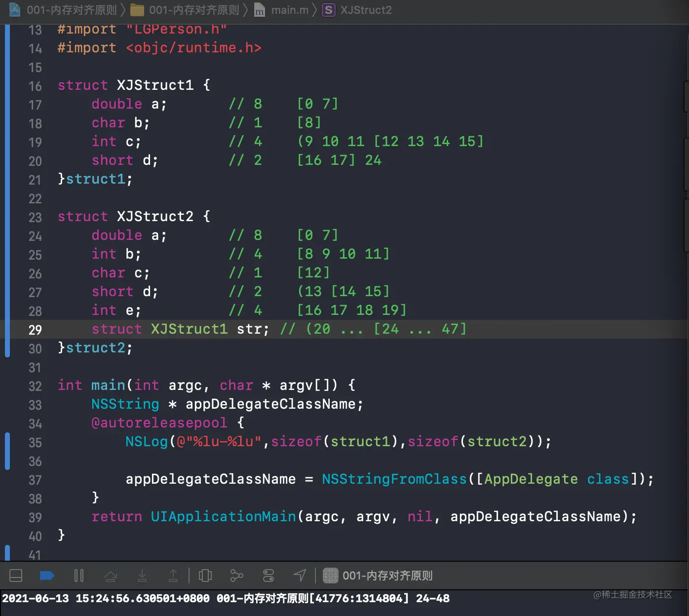Screen dimensions: 689x616
Task: Click the @autoreleasepool keyword
Action: point(159,423)
